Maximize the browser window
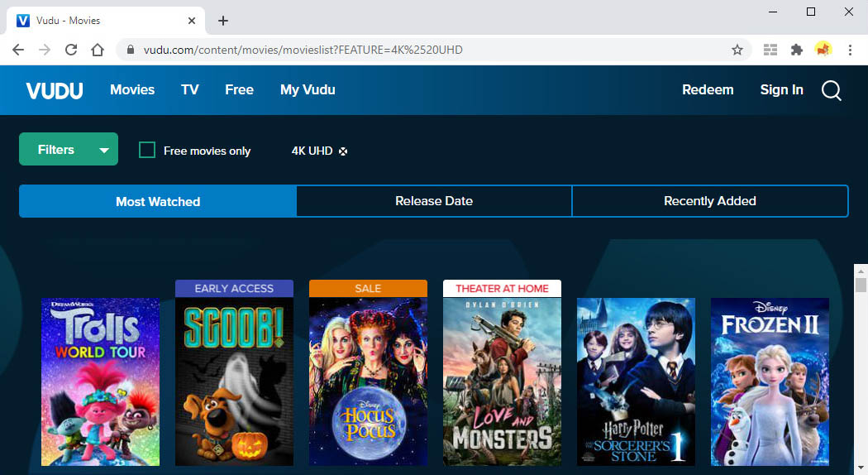The height and width of the screenshot is (475, 868). tap(811, 12)
